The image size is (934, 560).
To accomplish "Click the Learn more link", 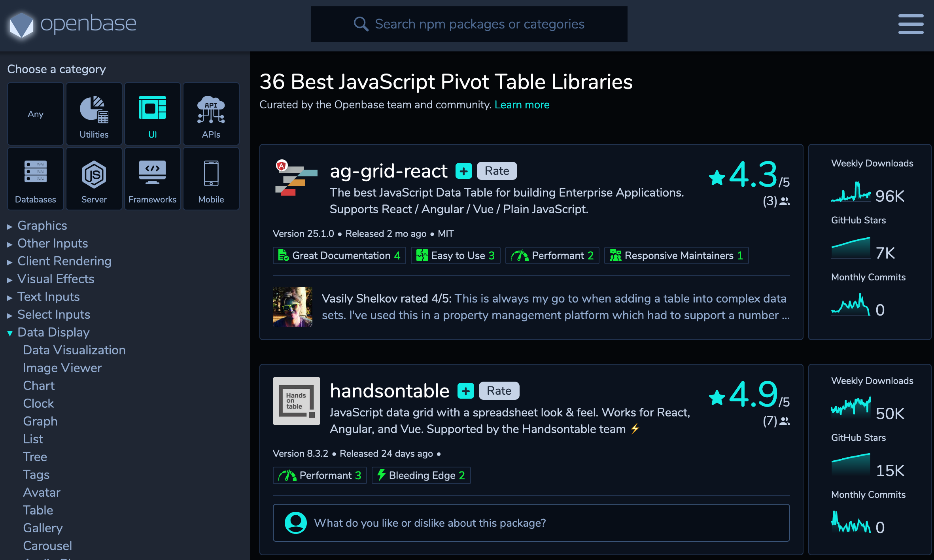I will pyautogui.click(x=522, y=105).
